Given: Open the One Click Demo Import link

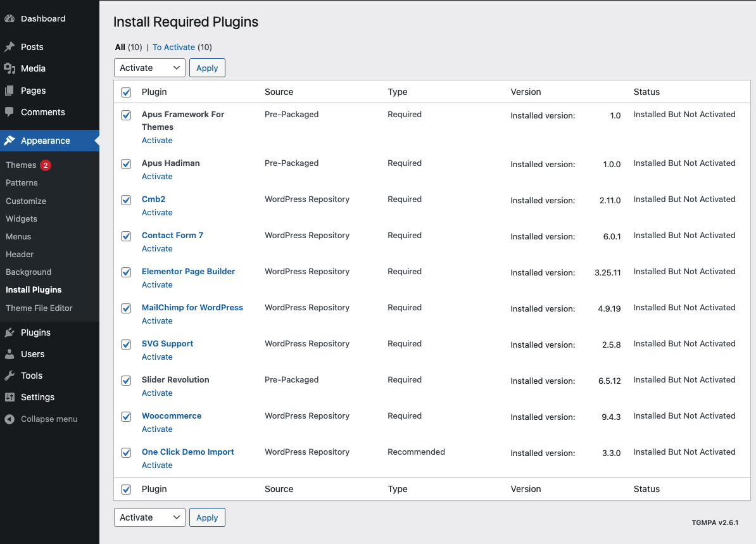Looking at the screenshot, I should (x=188, y=452).
